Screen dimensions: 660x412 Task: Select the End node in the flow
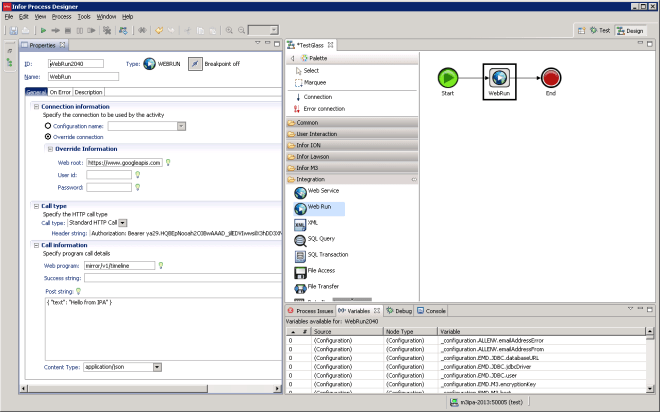click(551, 78)
